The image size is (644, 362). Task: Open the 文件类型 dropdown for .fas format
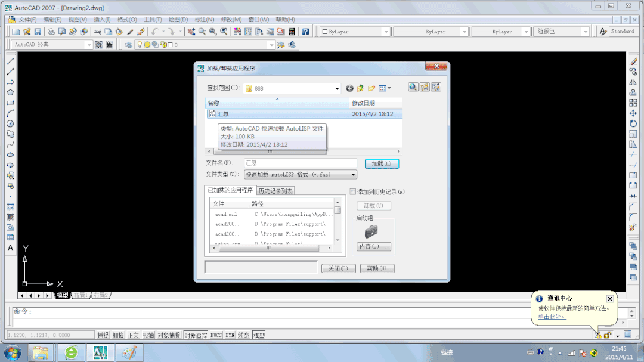click(x=353, y=175)
